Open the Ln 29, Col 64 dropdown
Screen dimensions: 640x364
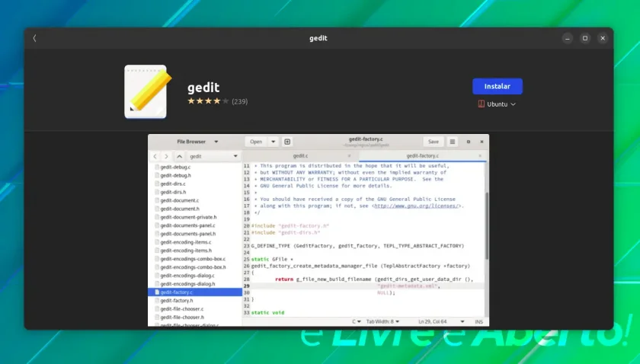(441, 321)
